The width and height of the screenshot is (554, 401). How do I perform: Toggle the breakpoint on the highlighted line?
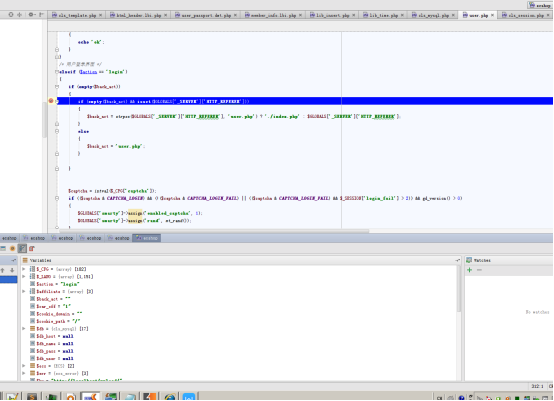[x=51, y=101]
